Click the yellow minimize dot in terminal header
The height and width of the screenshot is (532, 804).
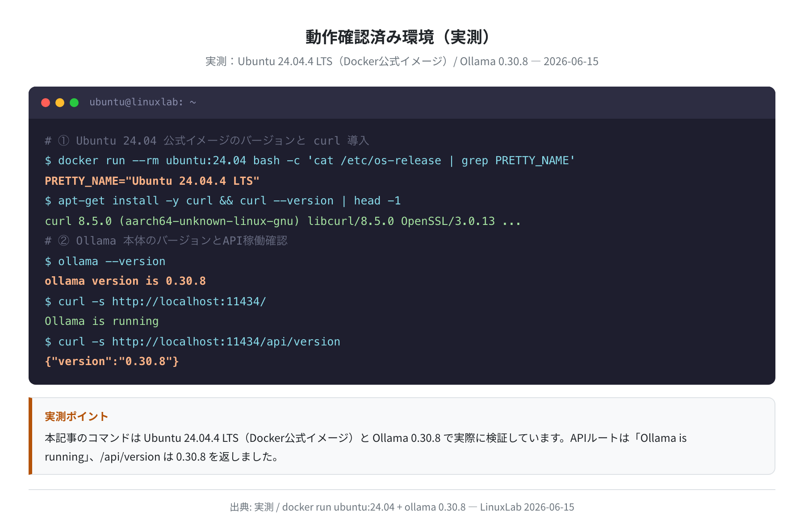coord(60,103)
